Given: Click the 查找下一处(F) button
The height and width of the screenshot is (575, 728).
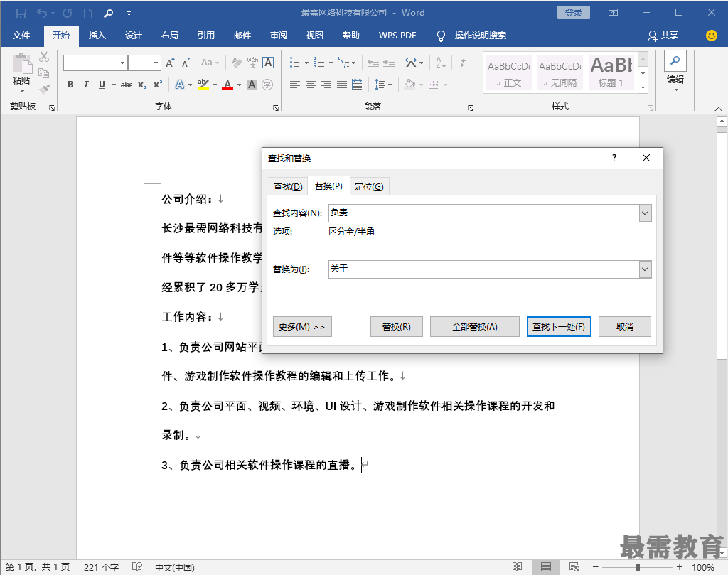Looking at the screenshot, I should tap(559, 327).
